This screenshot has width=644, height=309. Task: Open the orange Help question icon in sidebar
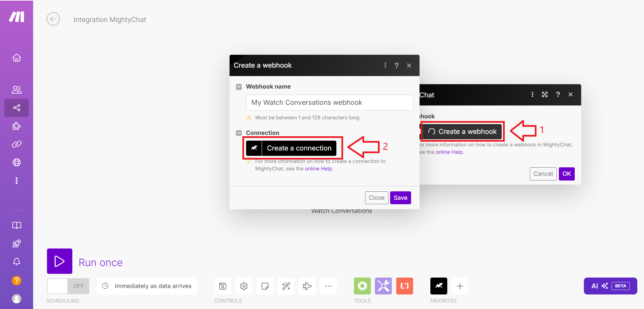[17, 281]
